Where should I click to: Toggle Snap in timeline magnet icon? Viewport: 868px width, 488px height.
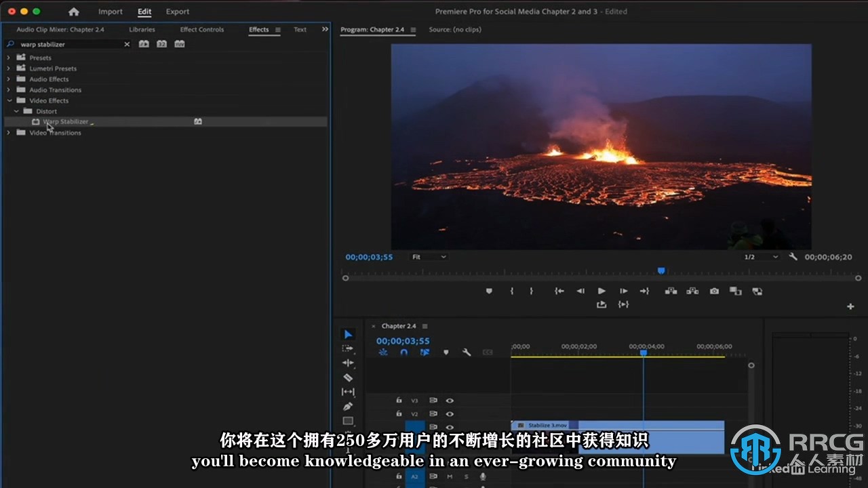[404, 352]
